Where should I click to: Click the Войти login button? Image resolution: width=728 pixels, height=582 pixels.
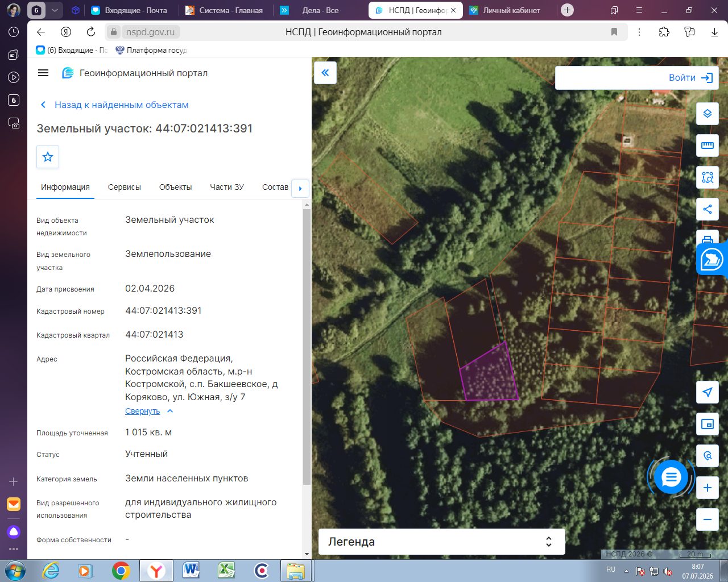(691, 78)
